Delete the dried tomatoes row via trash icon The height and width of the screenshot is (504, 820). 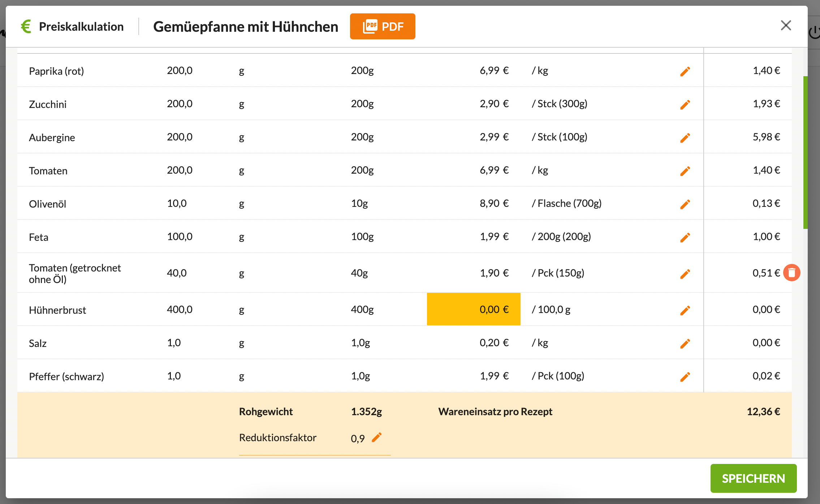pos(791,273)
